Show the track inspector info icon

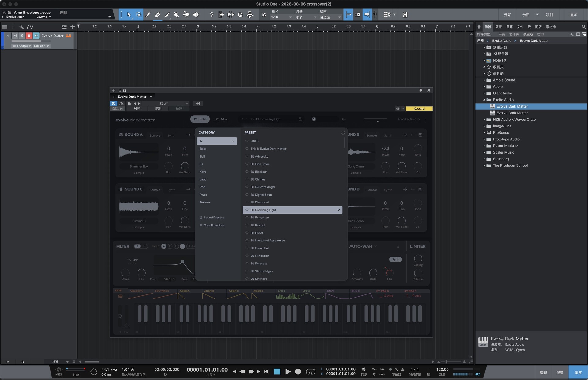13,27
